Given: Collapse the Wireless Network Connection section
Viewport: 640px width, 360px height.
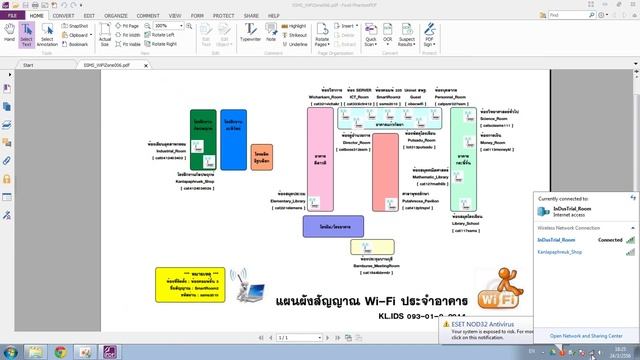Looking at the screenshot, I should [x=633, y=228].
